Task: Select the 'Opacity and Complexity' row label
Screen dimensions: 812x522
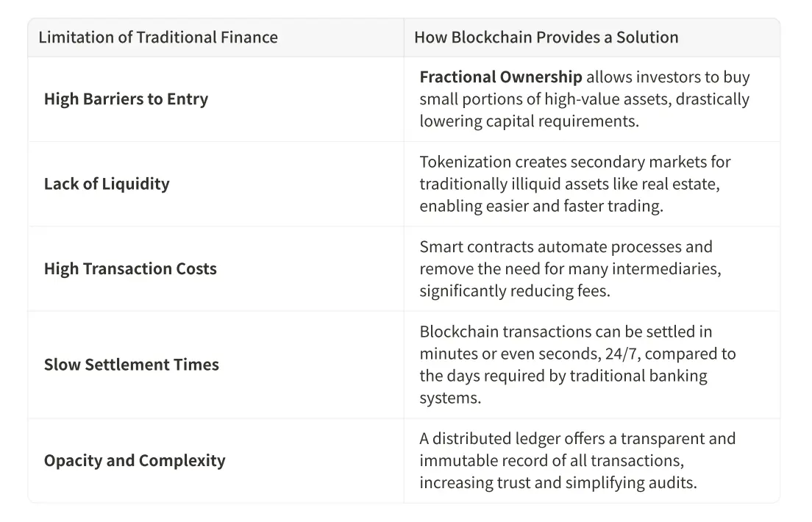Action: pyautogui.click(x=135, y=461)
